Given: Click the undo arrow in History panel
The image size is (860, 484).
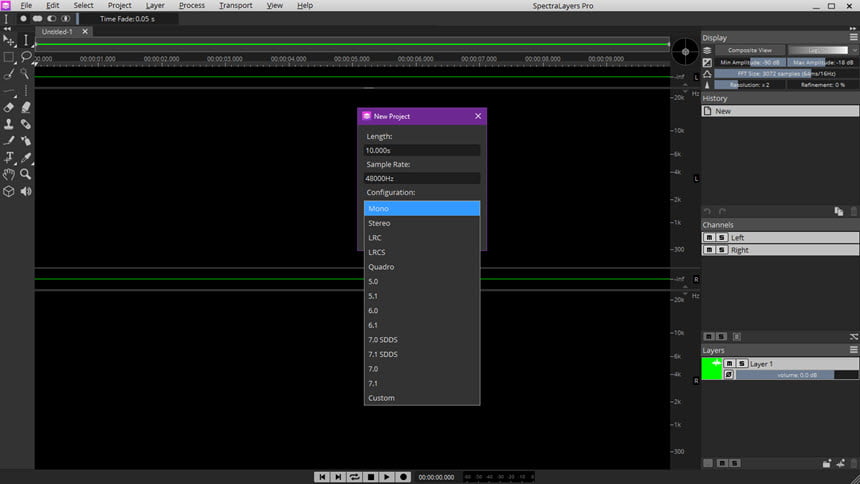Looking at the screenshot, I should pyautogui.click(x=708, y=212).
